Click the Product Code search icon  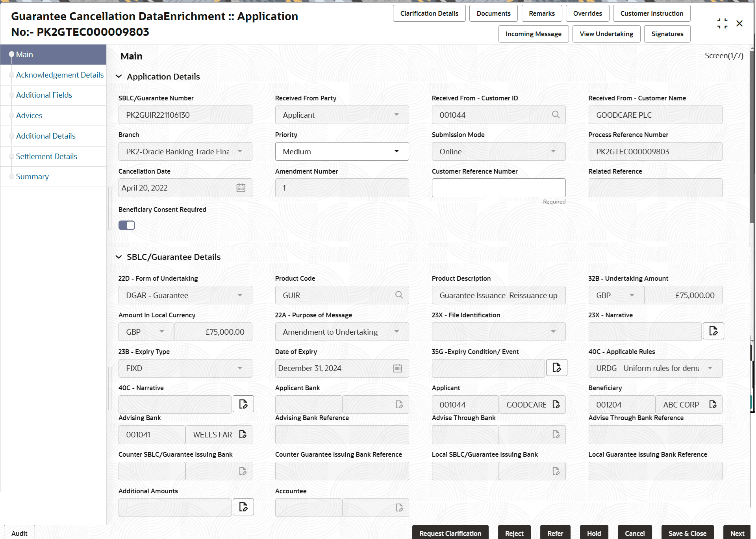(x=399, y=295)
